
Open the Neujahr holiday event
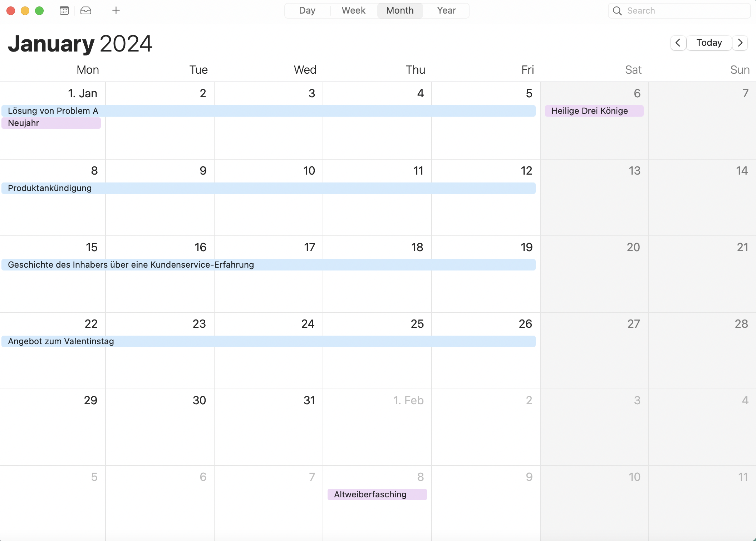point(51,123)
